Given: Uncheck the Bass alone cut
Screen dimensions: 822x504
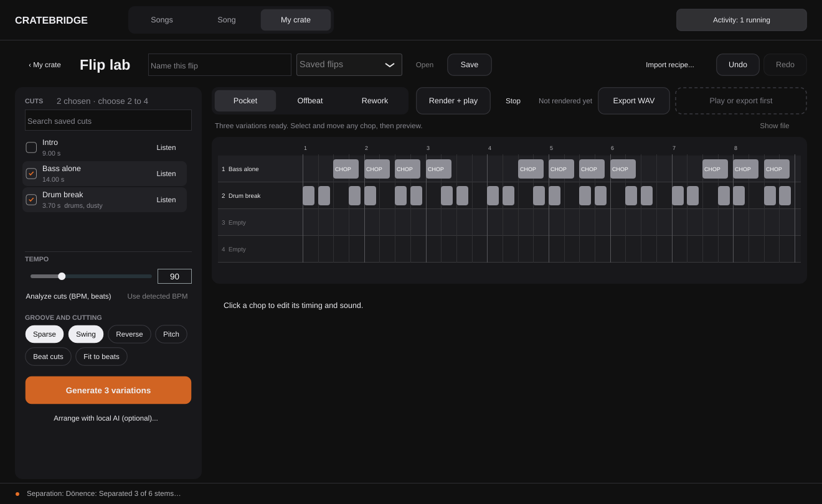Looking at the screenshot, I should [31, 174].
